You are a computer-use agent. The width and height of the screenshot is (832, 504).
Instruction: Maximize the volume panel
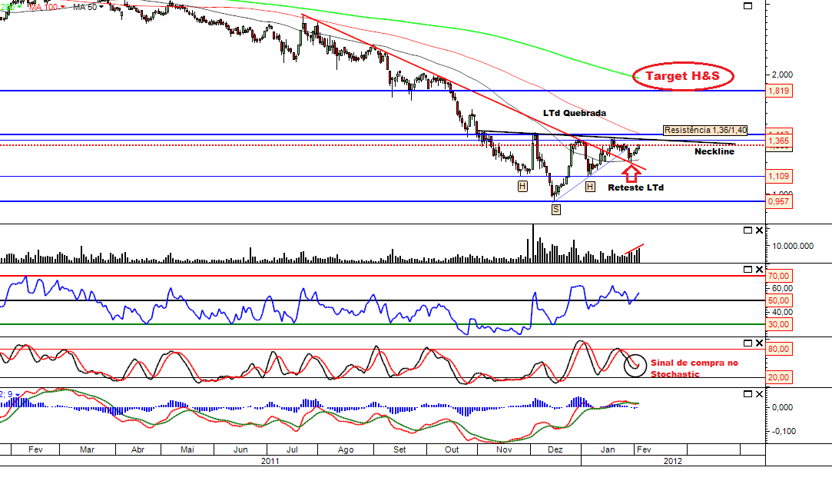pyautogui.click(x=748, y=230)
